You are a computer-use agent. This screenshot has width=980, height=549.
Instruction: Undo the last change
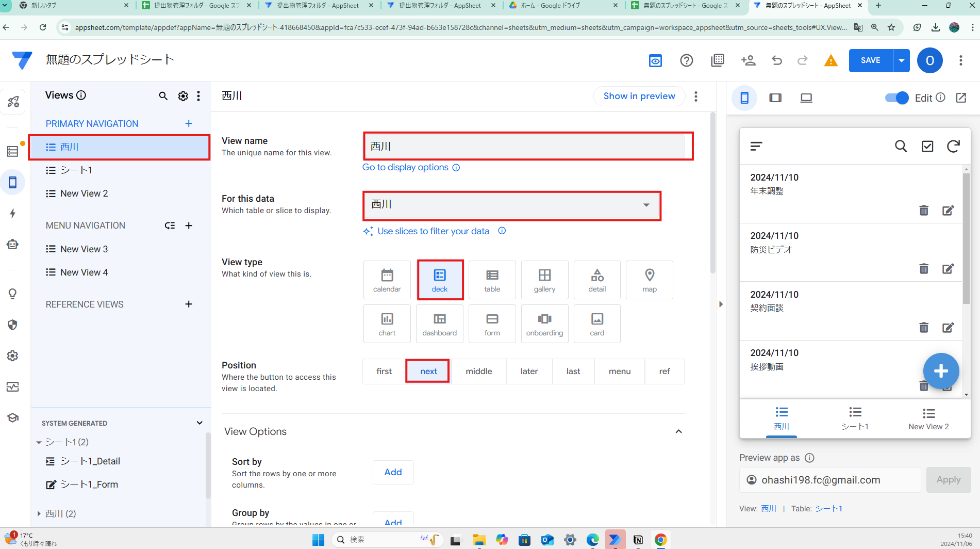pos(777,61)
